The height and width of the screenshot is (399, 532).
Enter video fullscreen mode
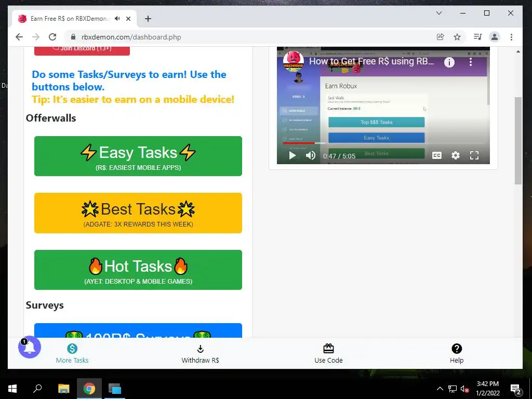(x=474, y=155)
